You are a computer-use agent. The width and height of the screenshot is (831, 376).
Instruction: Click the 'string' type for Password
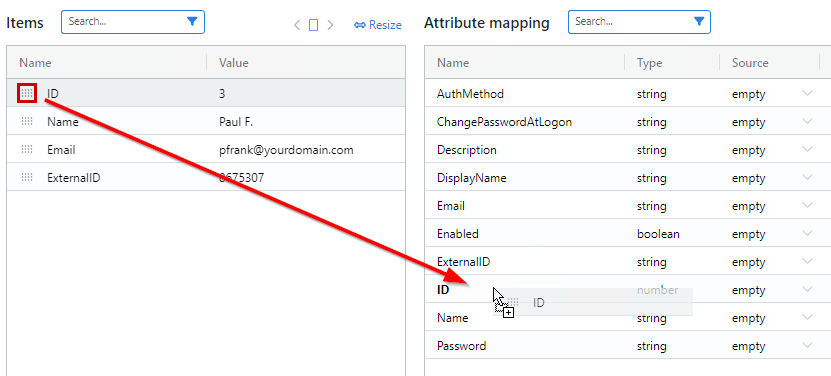click(651, 346)
